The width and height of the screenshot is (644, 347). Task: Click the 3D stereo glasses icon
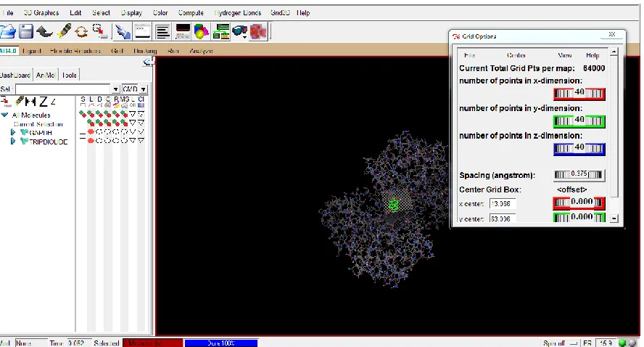[x=239, y=31]
